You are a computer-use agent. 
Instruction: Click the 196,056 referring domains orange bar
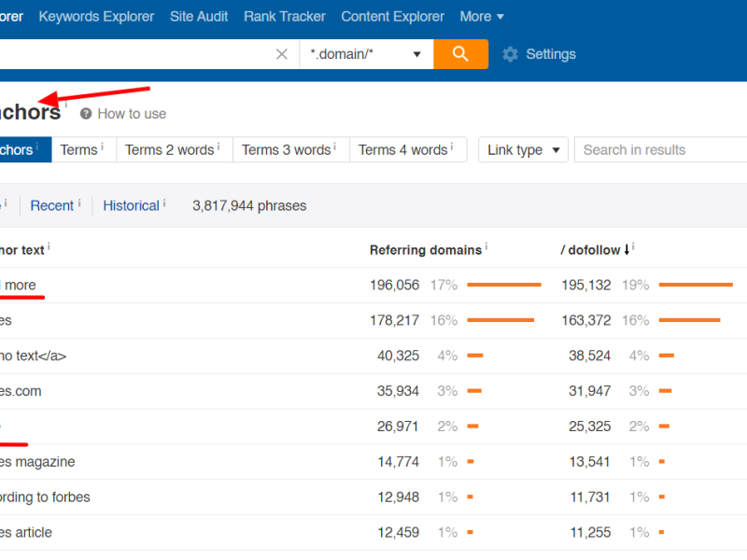pyautogui.click(x=504, y=285)
